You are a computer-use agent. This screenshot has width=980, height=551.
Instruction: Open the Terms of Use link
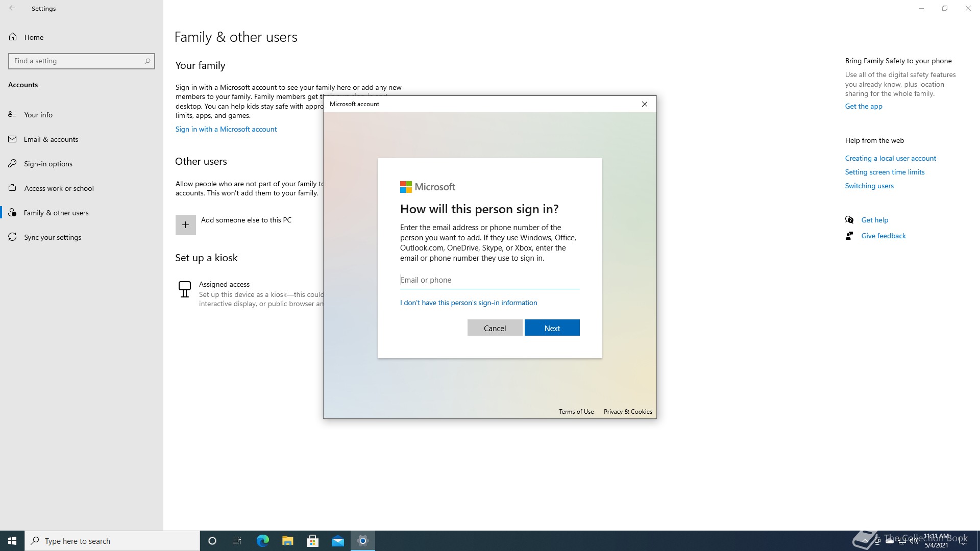(576, 412)
